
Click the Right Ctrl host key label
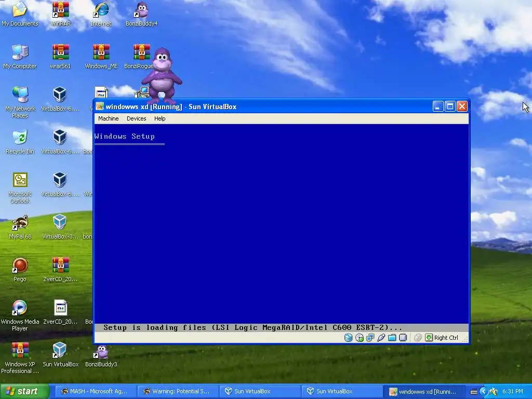coord(446,338)
